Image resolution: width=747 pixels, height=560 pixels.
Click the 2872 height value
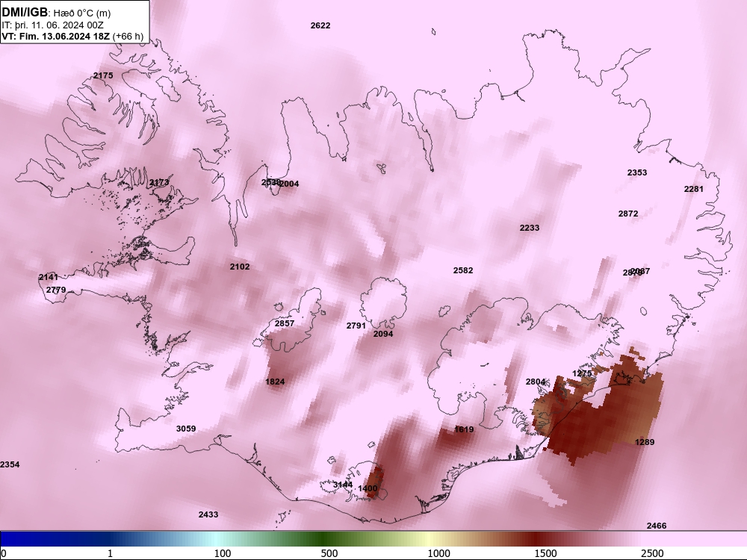[628, 214]
